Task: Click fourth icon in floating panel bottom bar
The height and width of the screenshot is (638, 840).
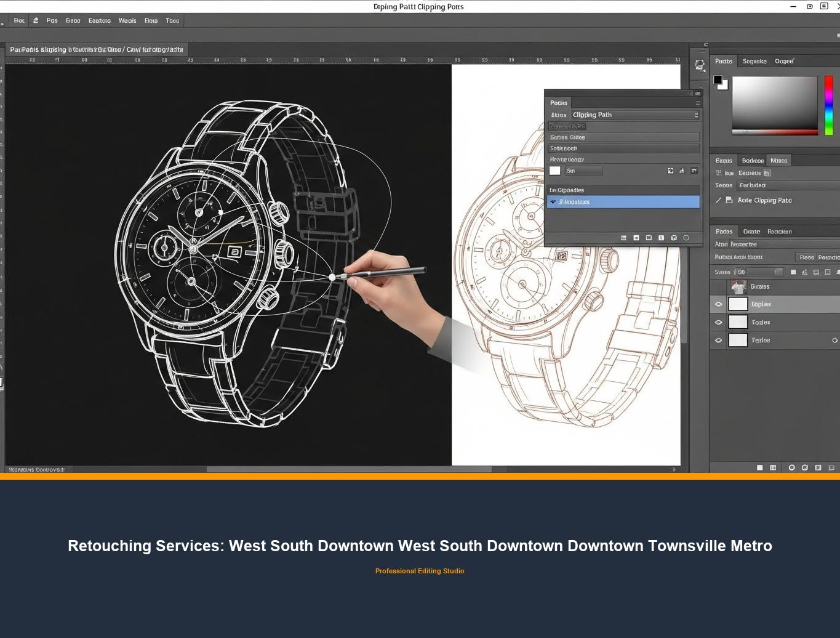Action: (x=661, y=238)
